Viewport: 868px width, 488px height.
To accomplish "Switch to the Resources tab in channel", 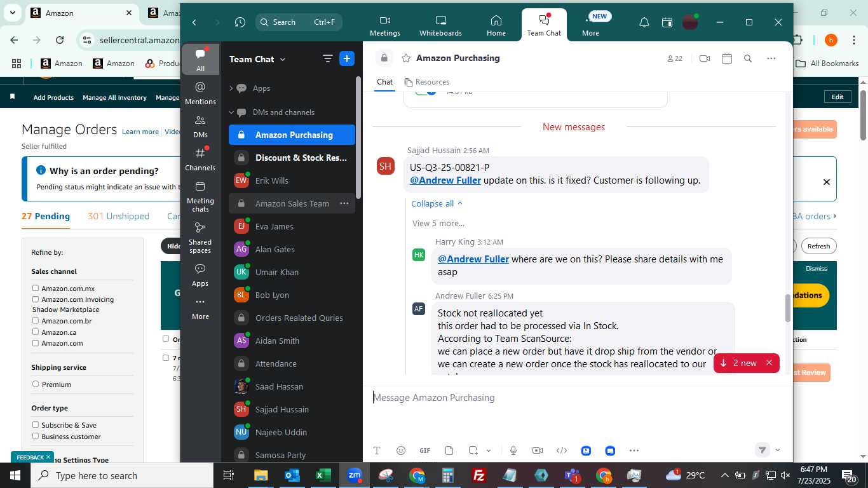I will point(427,82).
